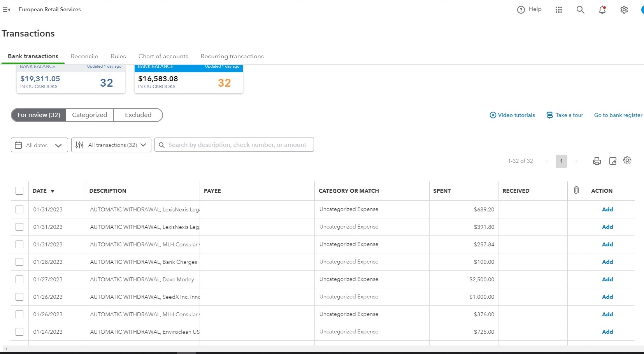
Task: Select the $376.00 MLH Consular checkbox
Action: tap(19, 314)
